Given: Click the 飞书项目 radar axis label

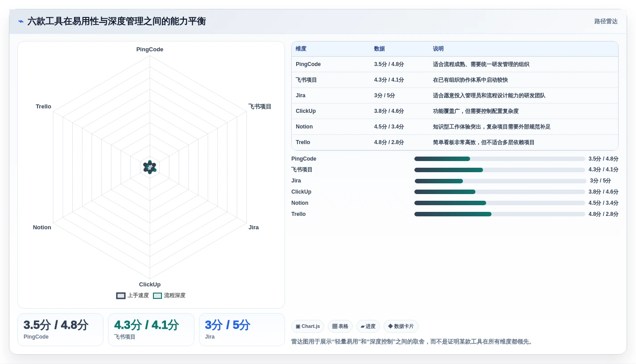Looking at the screenshot, I should (x=260, y=107).
